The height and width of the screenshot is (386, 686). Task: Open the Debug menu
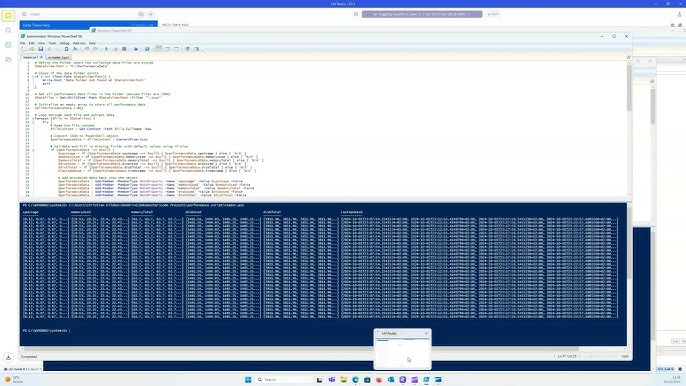tap(64, 43)
